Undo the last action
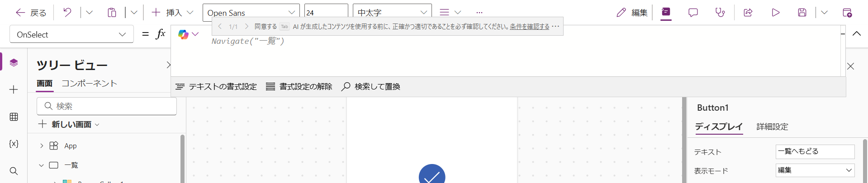This screenshot has height=183, width=868. (x=67, y=13)
